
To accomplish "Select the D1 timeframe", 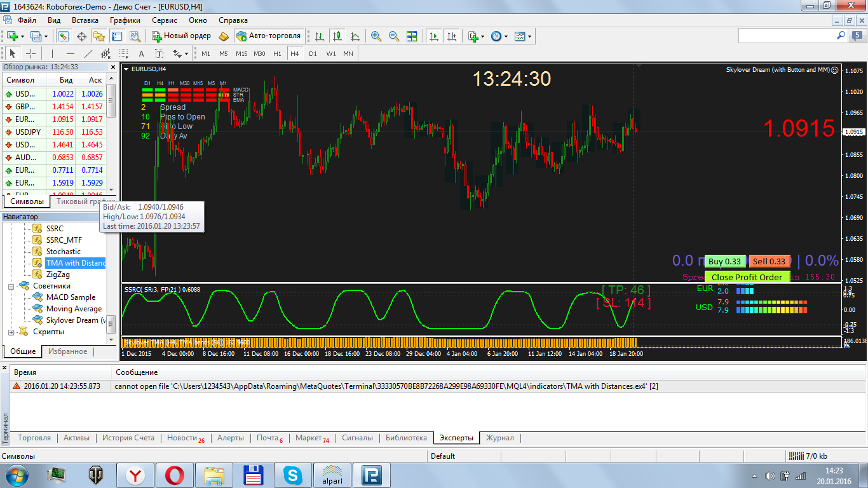I will coord(313,53).
